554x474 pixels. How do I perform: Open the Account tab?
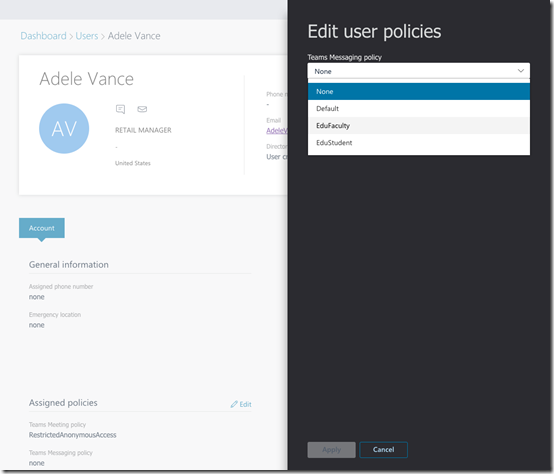[42, 228]
